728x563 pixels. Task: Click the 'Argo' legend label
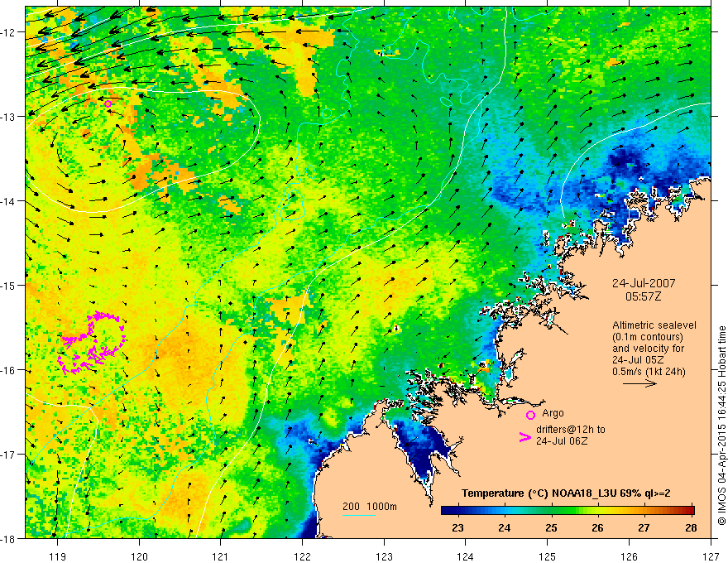tap(553, 413)
